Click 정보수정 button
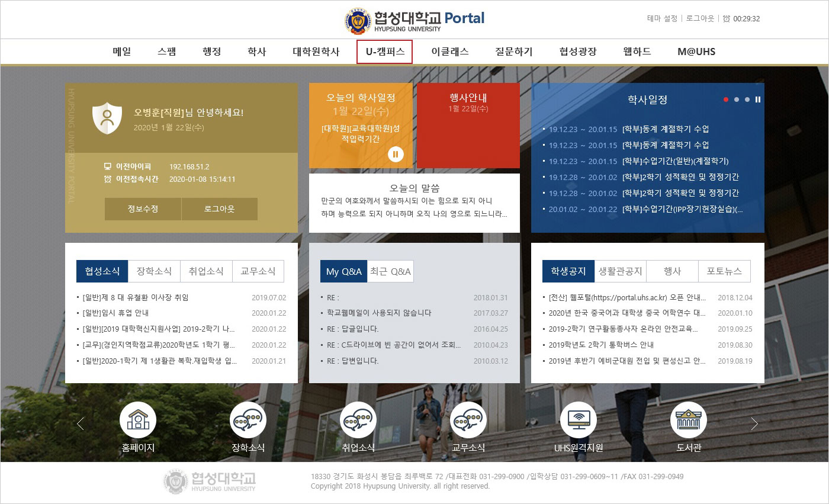The width and height of the screenshot is (829, 504). point(143,209)
